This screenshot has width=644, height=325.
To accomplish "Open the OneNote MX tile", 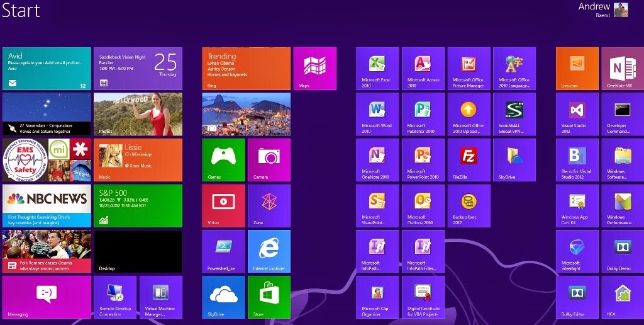I will (623, 69).
